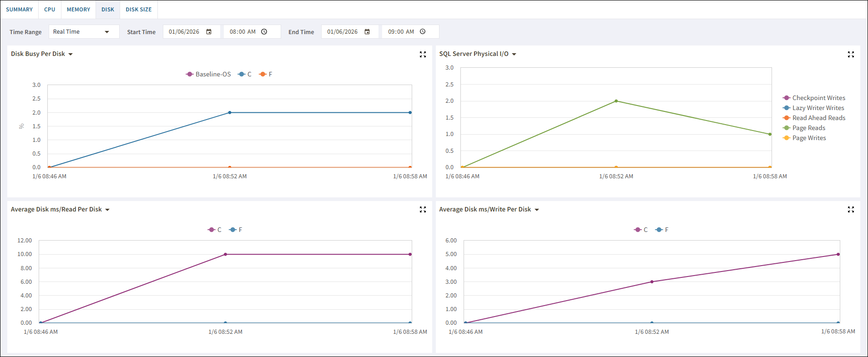Maximize the SQL Server Physical I/O chart
This screenshot has height=357, width=868.
pos(851,55)
